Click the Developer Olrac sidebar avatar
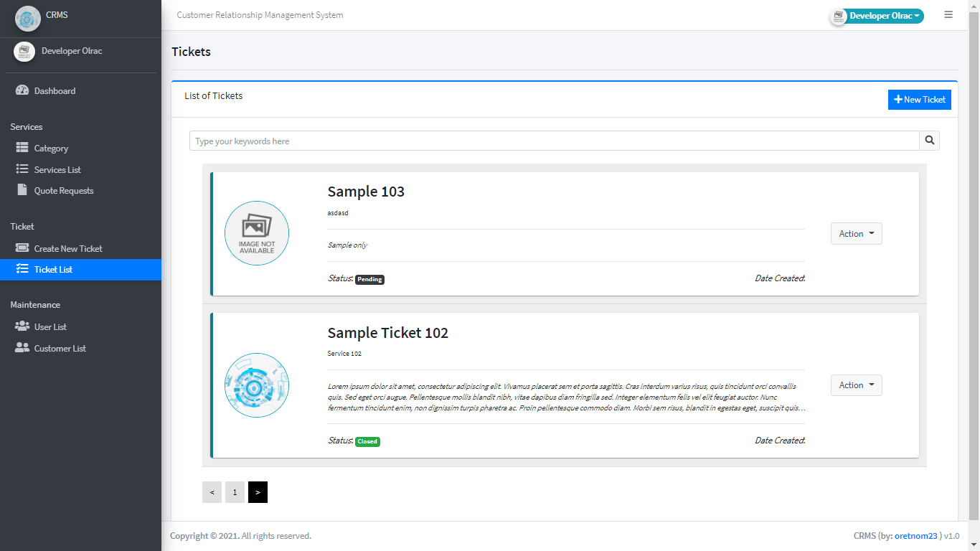This screenshot has width=980, height=551. pyautogui.click(x=24, y=52)
